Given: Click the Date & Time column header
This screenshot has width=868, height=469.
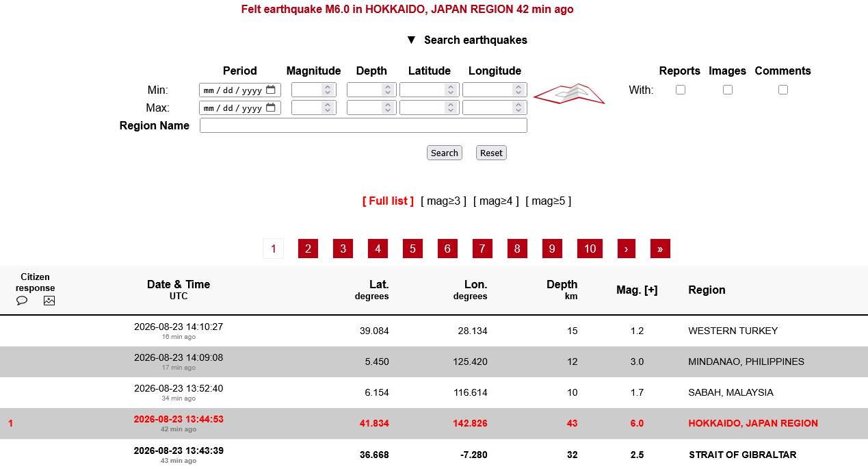Looking at the screenshot, I should (x=179, y=284).
